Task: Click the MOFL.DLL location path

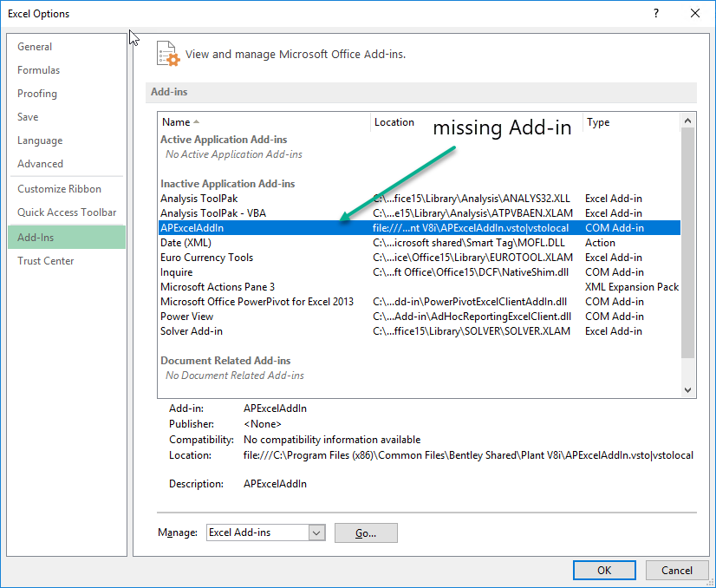Action: pyautogui.click(x=468, y=243)
